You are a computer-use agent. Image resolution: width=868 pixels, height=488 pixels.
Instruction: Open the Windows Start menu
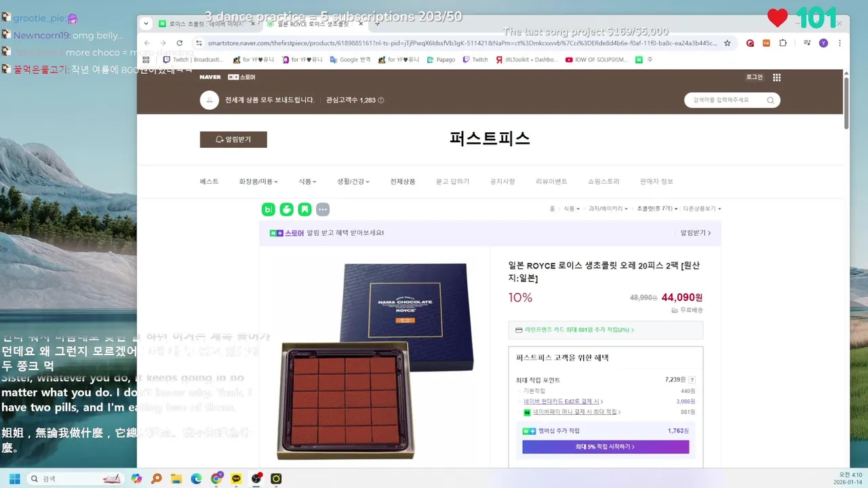click(14, 479)
